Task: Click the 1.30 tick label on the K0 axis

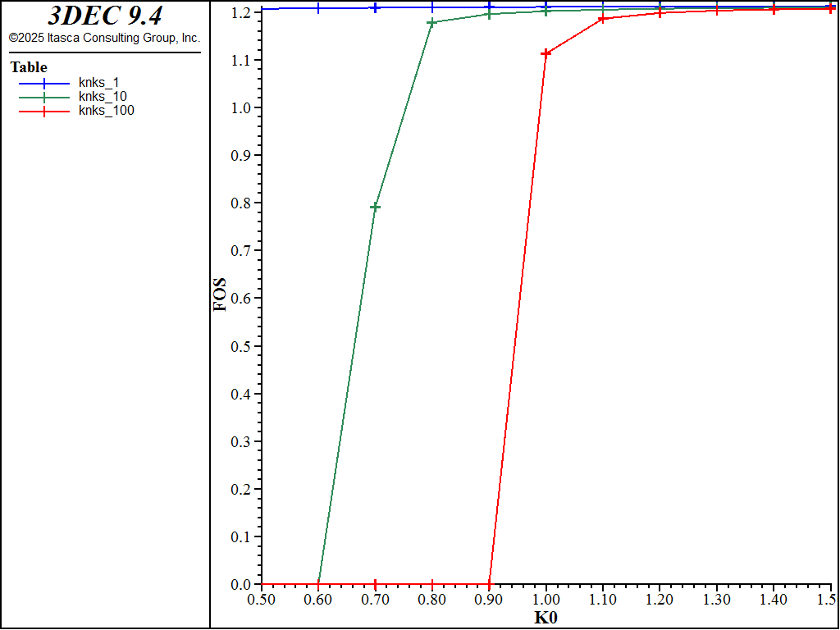Action: point(717,600)
